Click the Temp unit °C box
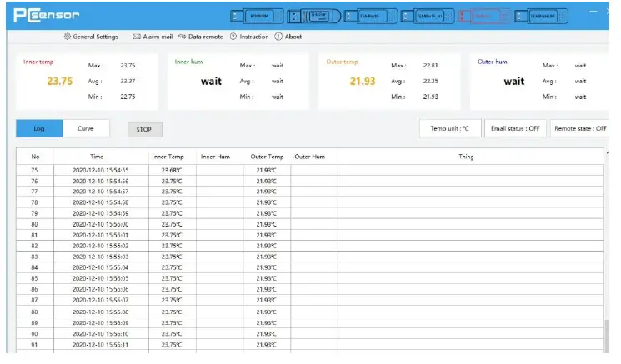 tap(450, 128)
